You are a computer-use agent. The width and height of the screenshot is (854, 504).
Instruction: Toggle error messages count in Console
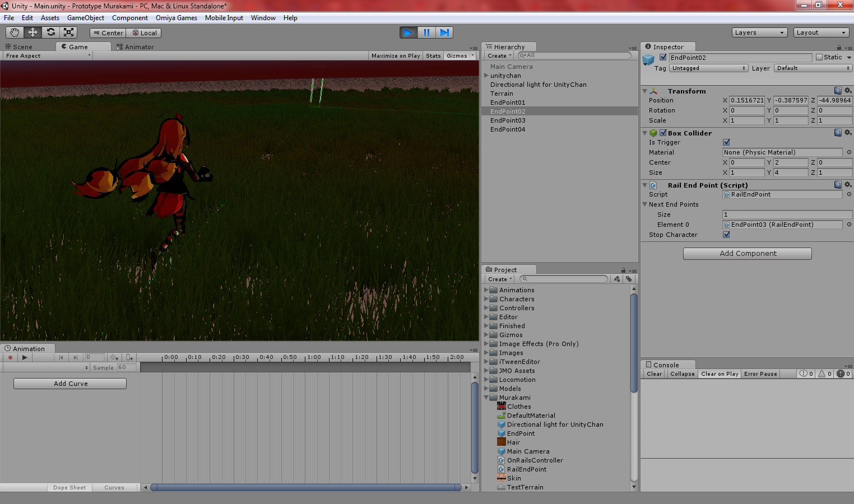pyautogui.click(x=843, y=374)
